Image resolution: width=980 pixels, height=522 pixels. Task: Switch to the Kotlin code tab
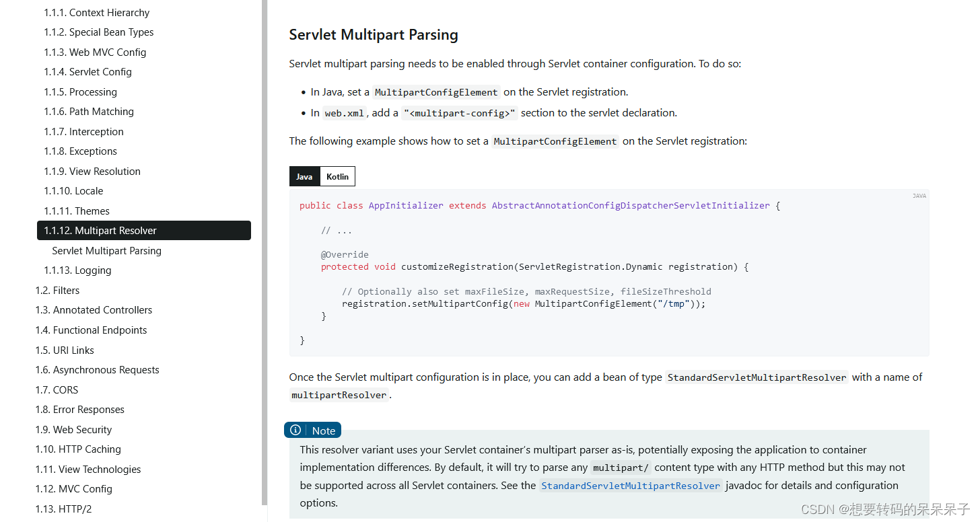coord(337,176)
